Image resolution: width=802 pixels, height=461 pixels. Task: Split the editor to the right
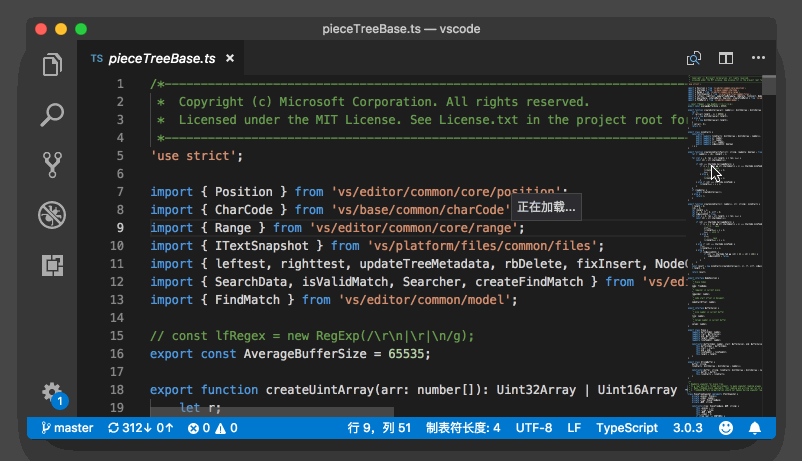coord(726,59)
